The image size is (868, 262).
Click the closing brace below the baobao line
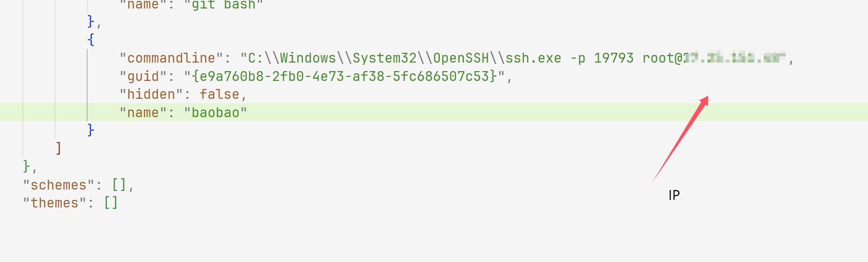(91, 130)
